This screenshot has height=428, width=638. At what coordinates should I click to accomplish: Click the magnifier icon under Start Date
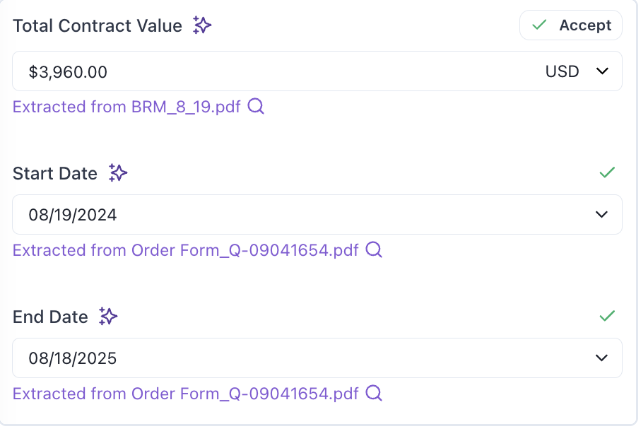coord(374,250)
